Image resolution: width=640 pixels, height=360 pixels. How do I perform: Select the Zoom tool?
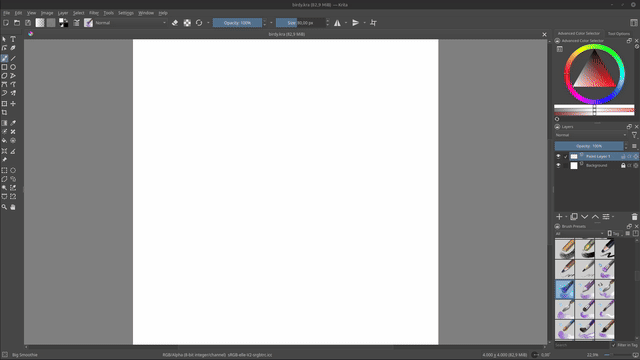click(4, 207)
